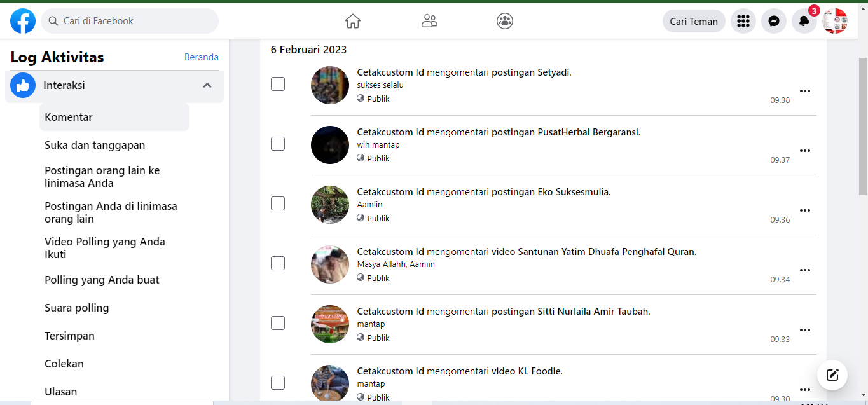Viewport: 868px width, 405px height.
Task: Open three-dot options for the Setyadi comment
Action: tap(805, 91)
